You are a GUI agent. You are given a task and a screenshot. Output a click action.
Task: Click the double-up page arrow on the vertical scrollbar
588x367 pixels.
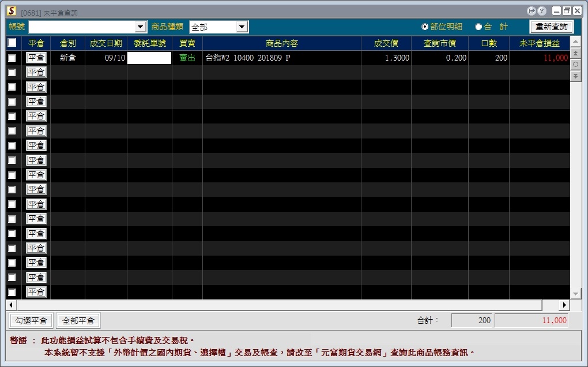[575, 53]
